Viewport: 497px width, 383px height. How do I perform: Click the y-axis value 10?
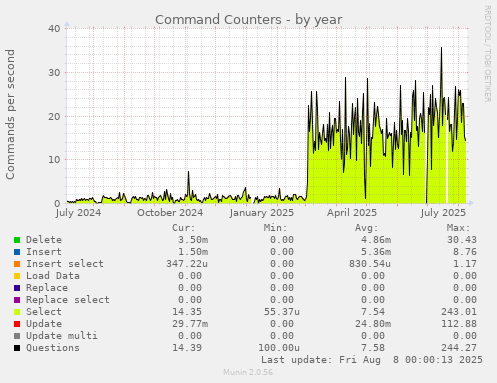(x=54, y=160)
